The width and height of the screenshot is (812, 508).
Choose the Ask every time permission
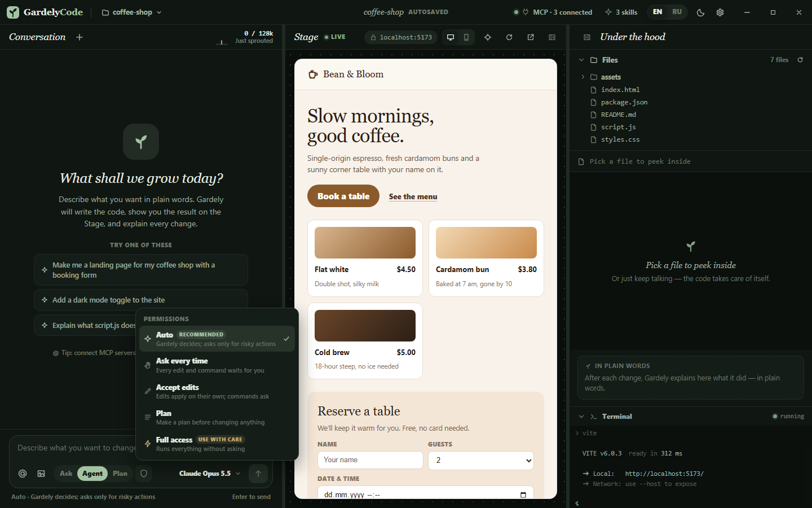[x=217, y=365]
